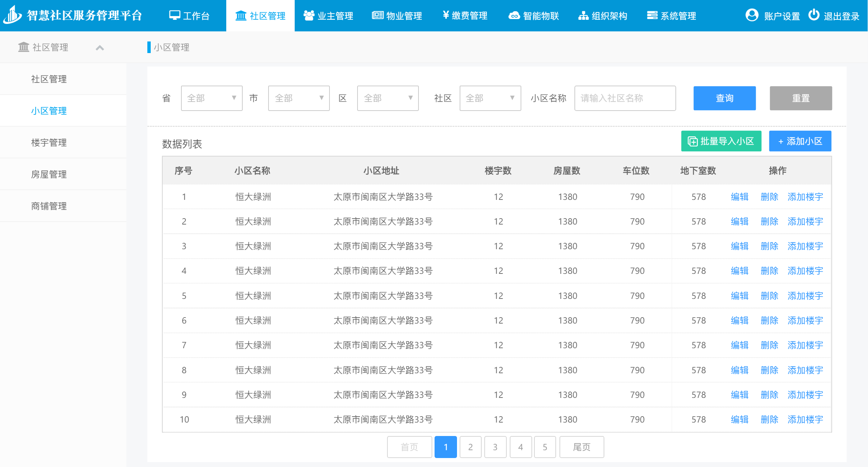Open the 工作台 top menu

point(189,16)
